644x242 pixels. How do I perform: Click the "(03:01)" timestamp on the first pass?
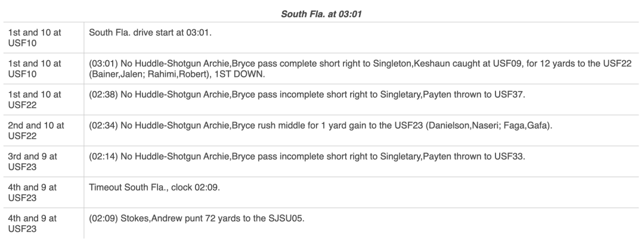103,63
